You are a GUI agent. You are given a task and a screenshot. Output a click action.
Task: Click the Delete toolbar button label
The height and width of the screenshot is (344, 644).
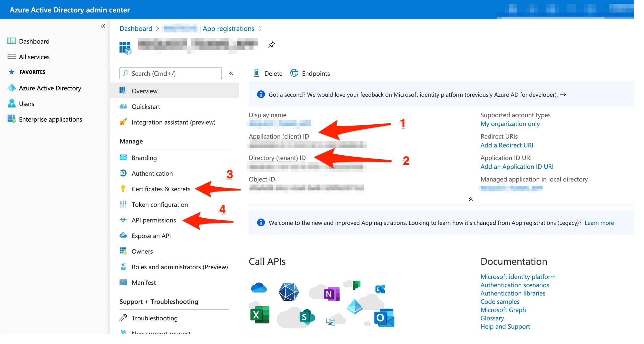(273, 73)
